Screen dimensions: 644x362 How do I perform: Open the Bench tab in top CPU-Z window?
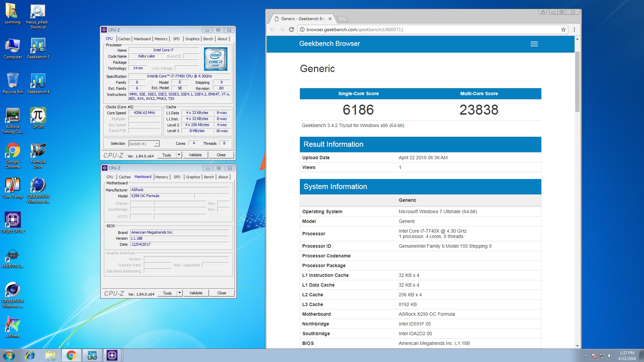coord(208,39)
